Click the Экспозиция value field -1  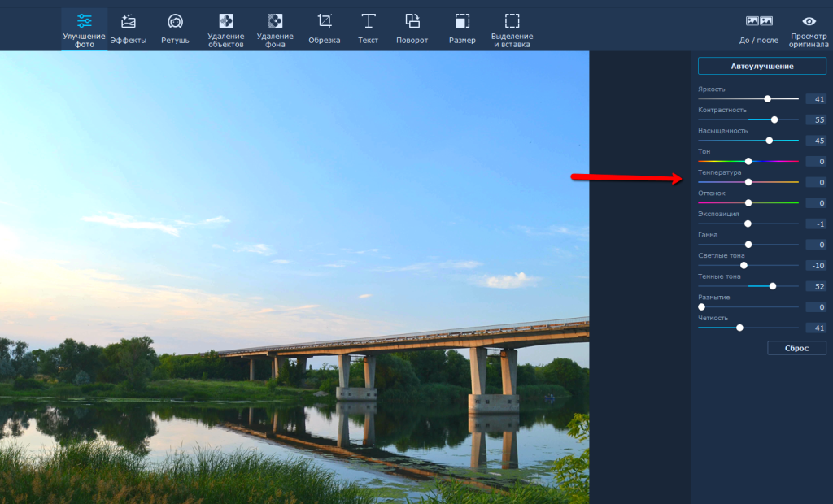point(816,224)
